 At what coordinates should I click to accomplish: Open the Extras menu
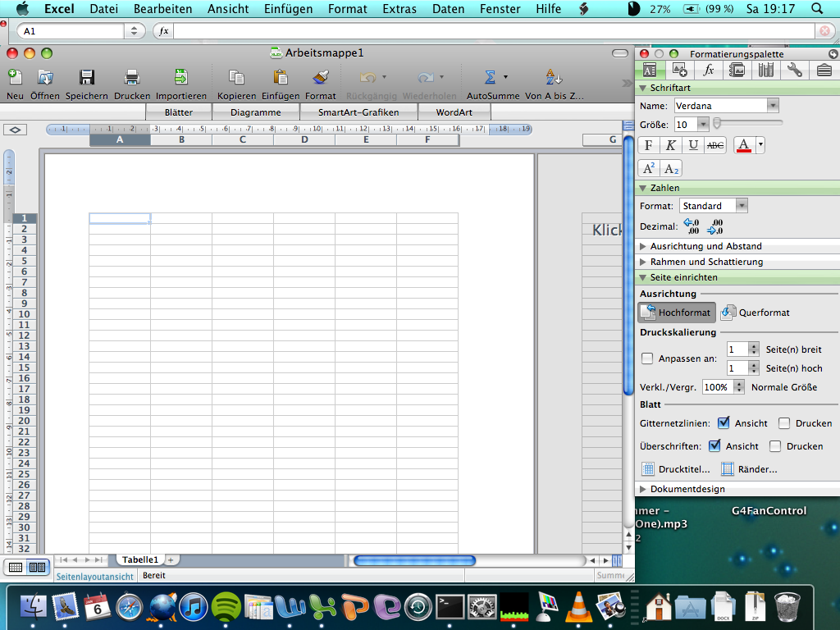399,8
